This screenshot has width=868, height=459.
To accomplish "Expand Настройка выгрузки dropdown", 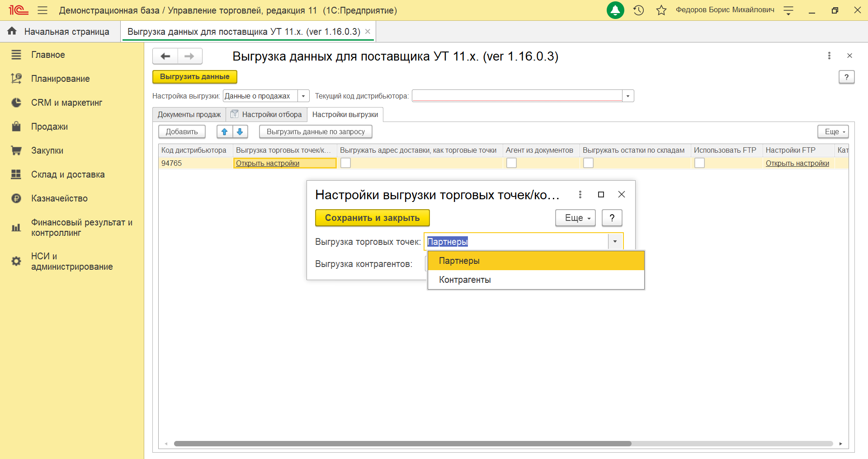I will coord(303,96).
